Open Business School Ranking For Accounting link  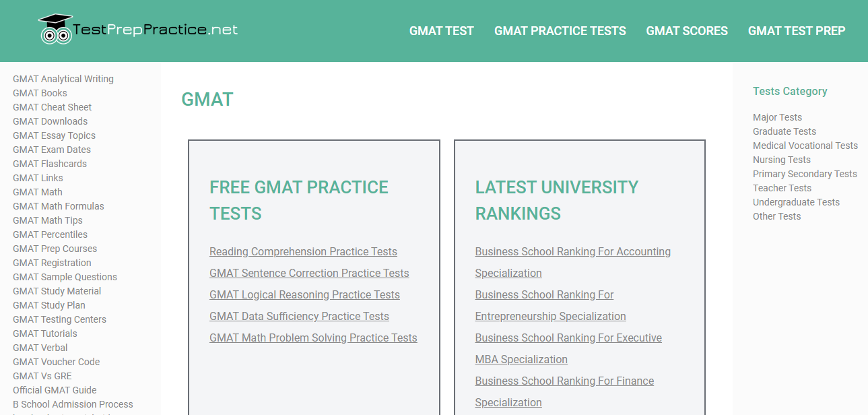[x=572, y=251]
